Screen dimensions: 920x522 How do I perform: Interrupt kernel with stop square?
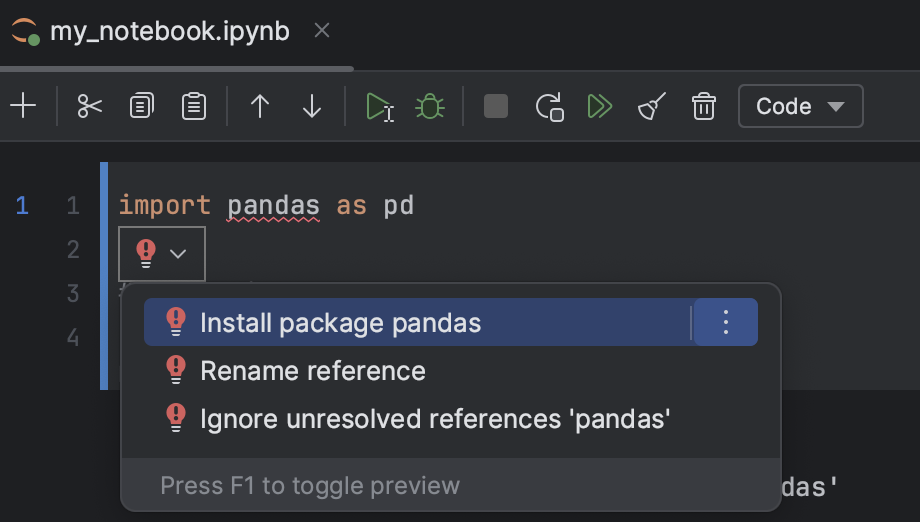(x=496, y=106)
